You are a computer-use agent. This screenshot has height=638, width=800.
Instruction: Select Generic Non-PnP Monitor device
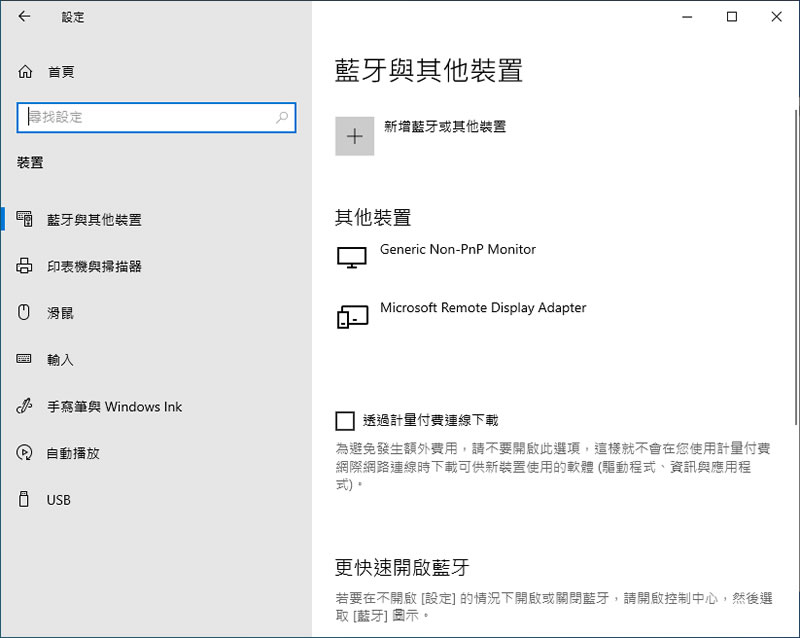(458, 250)
